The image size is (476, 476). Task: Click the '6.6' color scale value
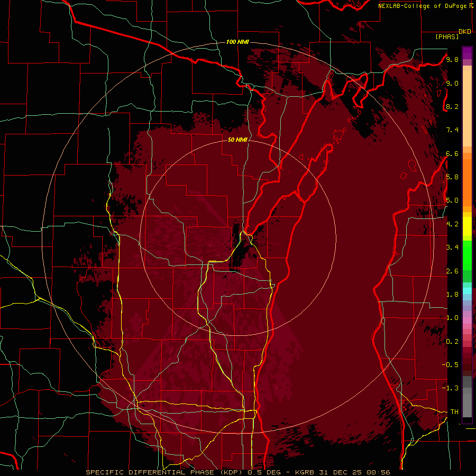point(452,153)
